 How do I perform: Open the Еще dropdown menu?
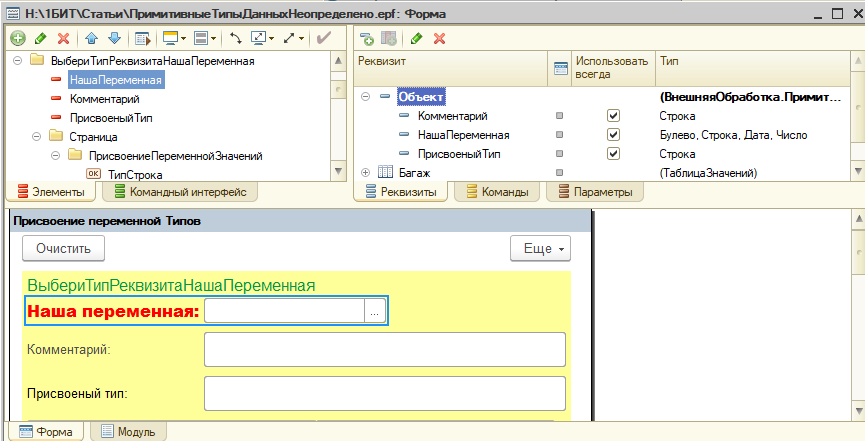coord(540,248)
